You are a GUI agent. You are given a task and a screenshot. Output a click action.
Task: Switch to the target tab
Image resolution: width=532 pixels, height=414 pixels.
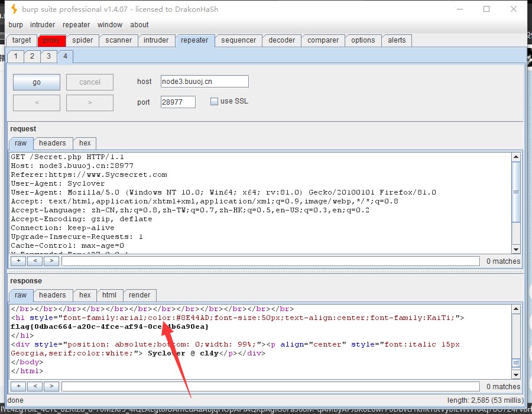21,40
